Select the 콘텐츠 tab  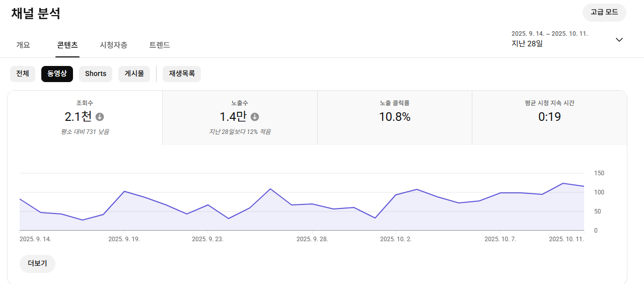(x=67, y=45)
